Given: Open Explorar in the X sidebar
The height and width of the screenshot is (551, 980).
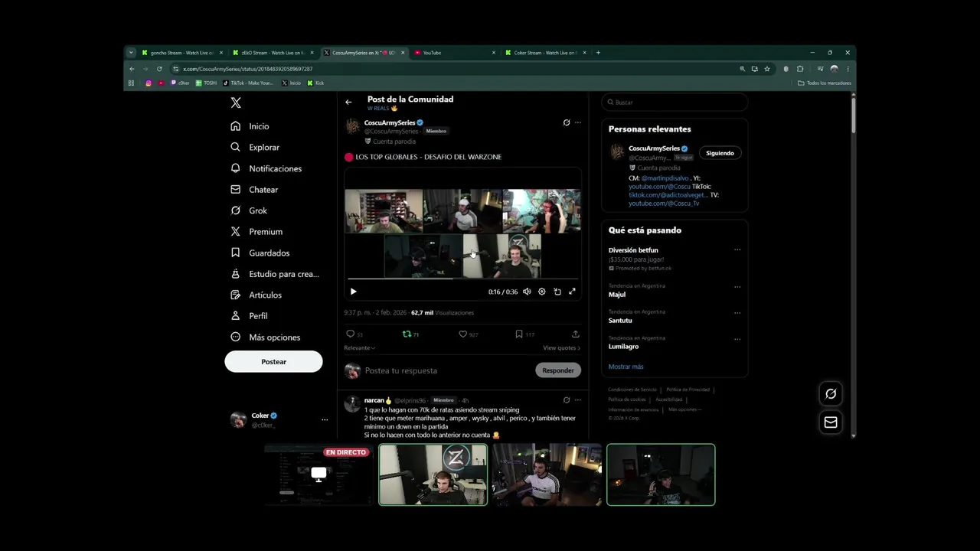Looking at the screenshot, I should coord(256,147).
